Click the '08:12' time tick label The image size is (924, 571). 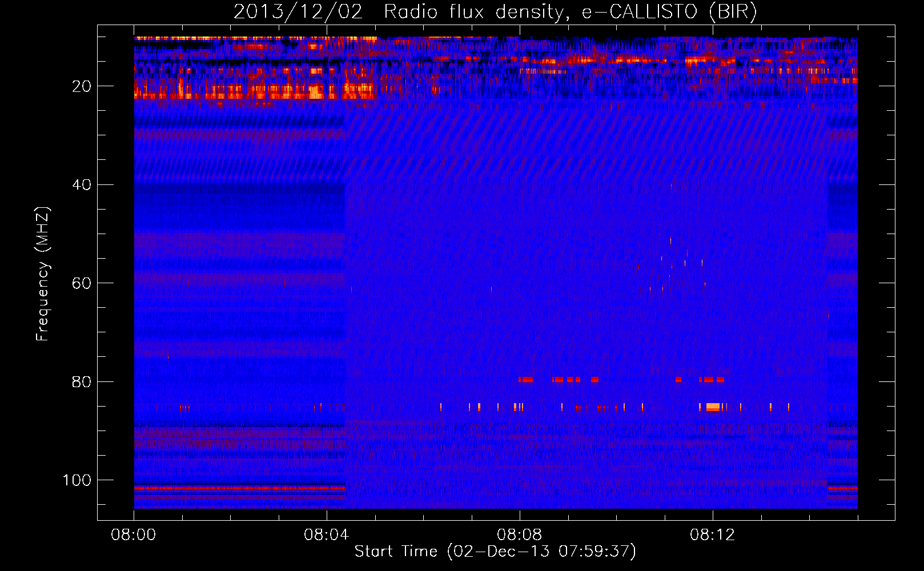(x=713, y=535)
